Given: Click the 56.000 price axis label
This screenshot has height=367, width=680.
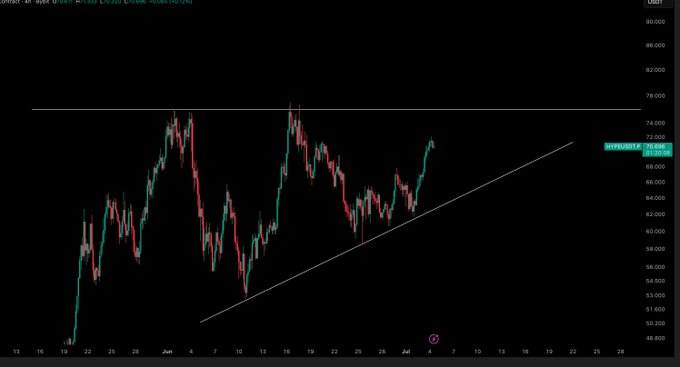Looking at the screenshot, I should click(x=655, y=267).
